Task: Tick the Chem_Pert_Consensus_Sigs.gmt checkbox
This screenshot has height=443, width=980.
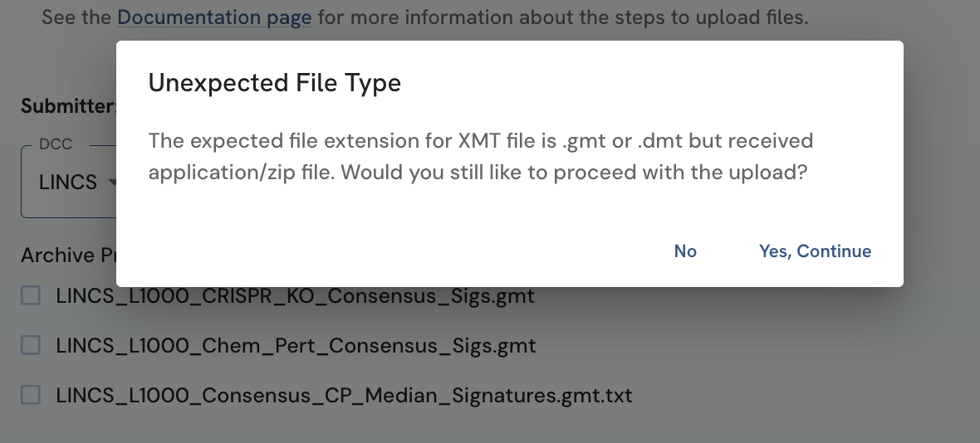Action: click(31, 345)
